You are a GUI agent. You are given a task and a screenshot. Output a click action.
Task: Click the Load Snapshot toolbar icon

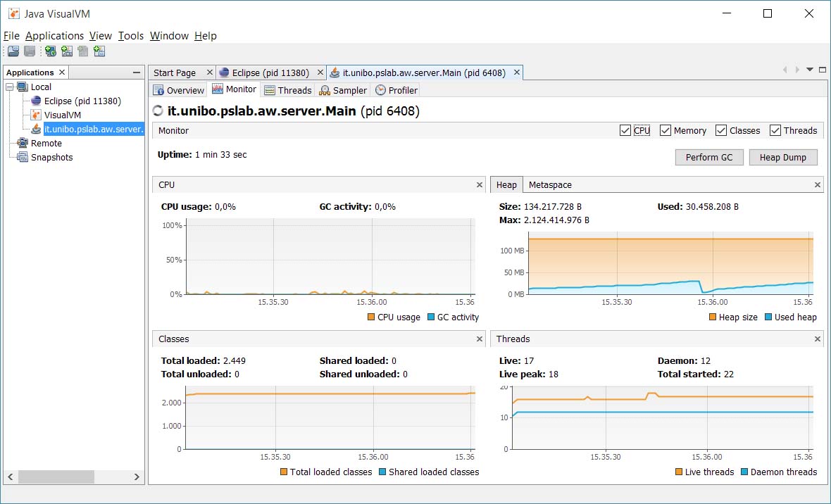(13, 51)
